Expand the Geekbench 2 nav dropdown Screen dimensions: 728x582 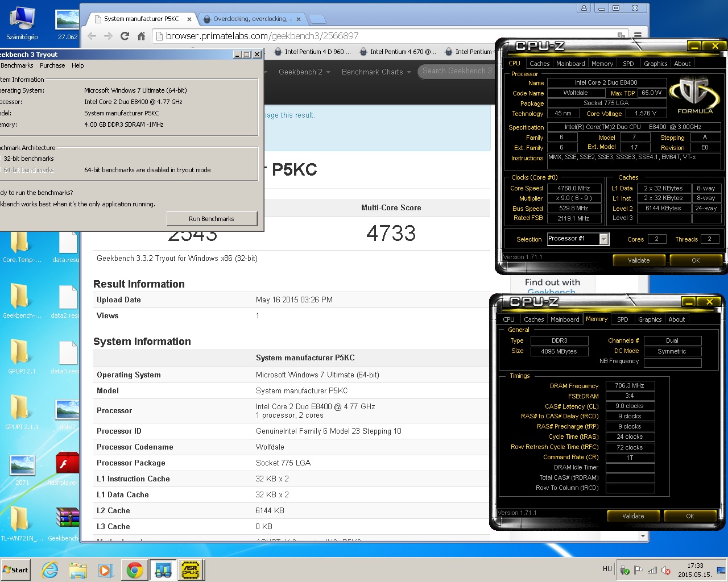[304, 72]
